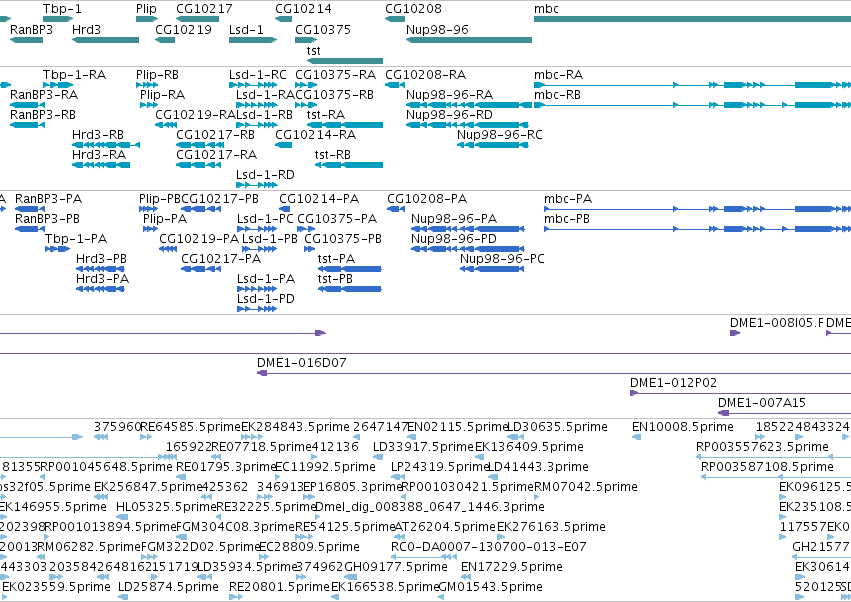Click transcript CG10219-RA label
The width and height of the screenshot is (851, 602).
point(195,115)
